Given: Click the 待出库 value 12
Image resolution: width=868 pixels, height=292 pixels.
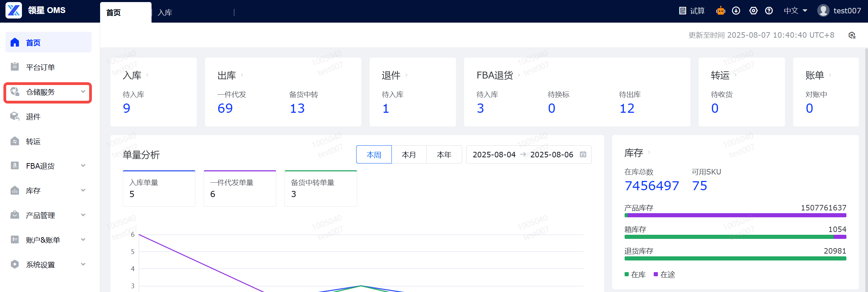Looking at the screenshot, I should click(627, 108).
